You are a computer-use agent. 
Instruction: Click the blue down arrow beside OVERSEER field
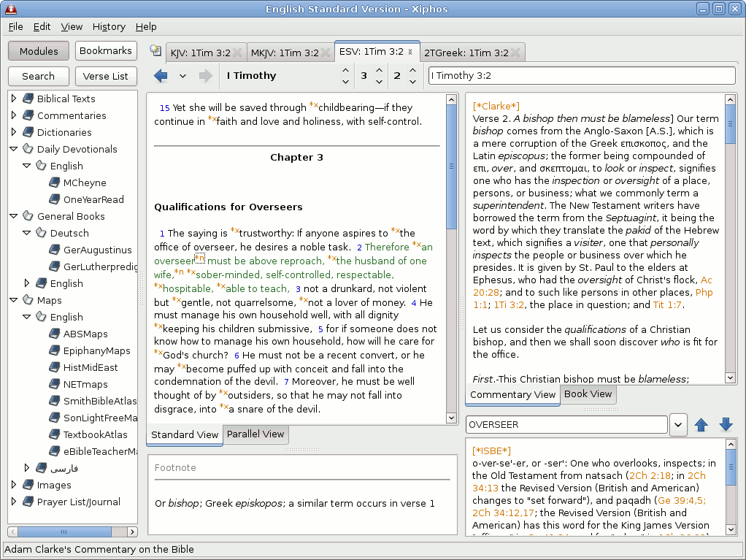pos(726,424)
